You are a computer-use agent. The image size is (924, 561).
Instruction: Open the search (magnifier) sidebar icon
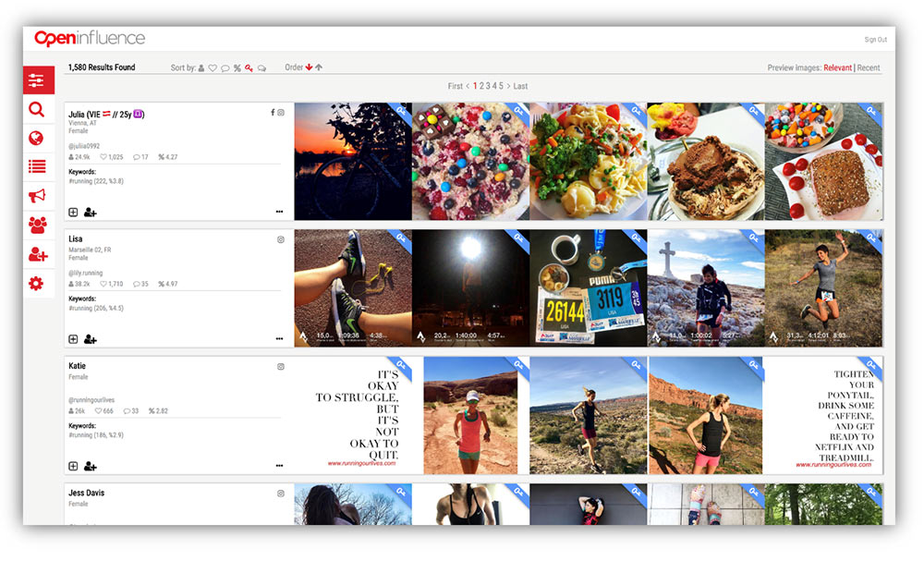tap(37, 109)
